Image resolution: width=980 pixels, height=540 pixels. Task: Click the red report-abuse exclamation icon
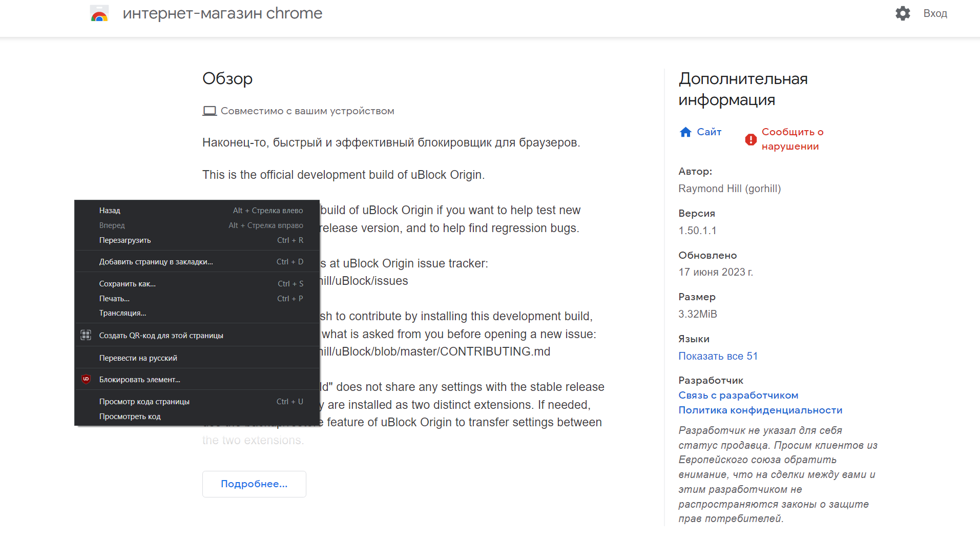[x=750, y=139]
